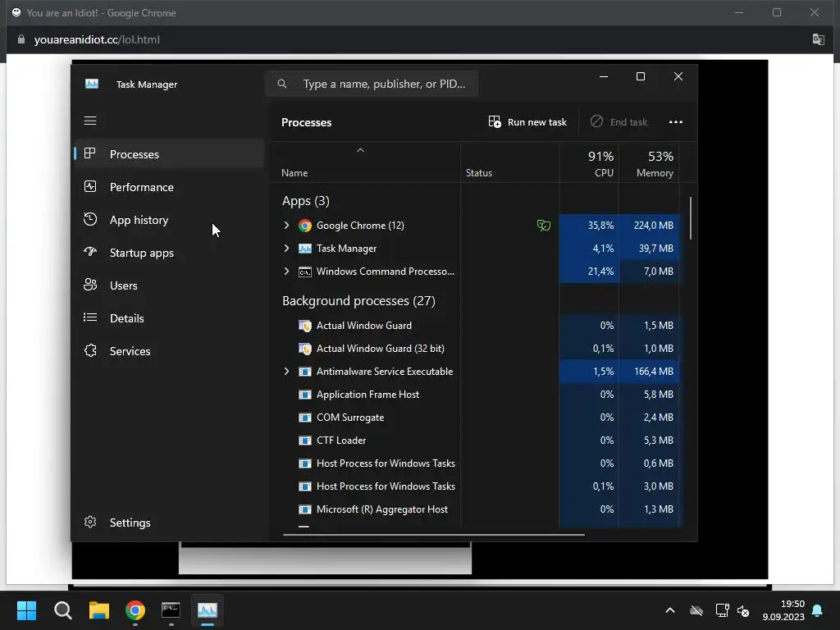Open Settings in Task Manager sidebar
The height and width of the screenshot is (630, 840).
(169, 522)
